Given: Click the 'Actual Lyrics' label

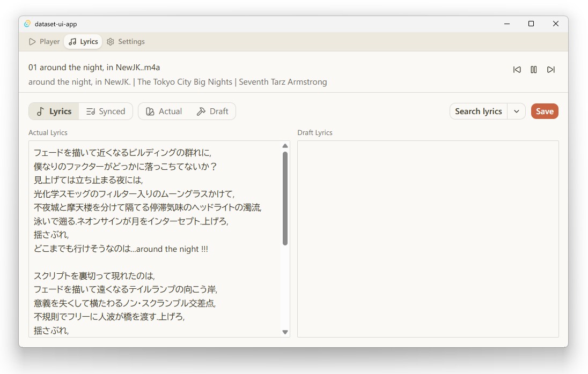Looking at the screenshot, I should click(x=48, y=132).
